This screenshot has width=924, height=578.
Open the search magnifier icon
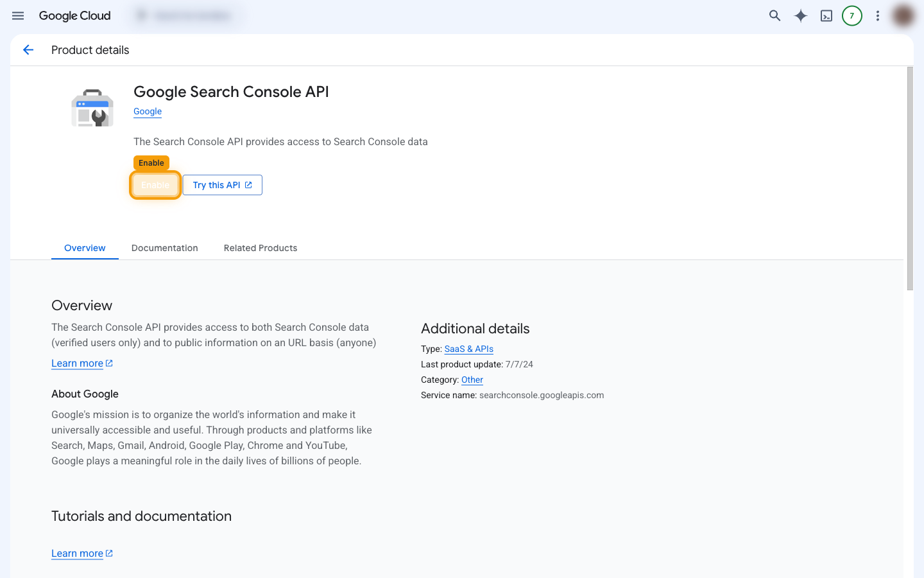pos(775,15)
